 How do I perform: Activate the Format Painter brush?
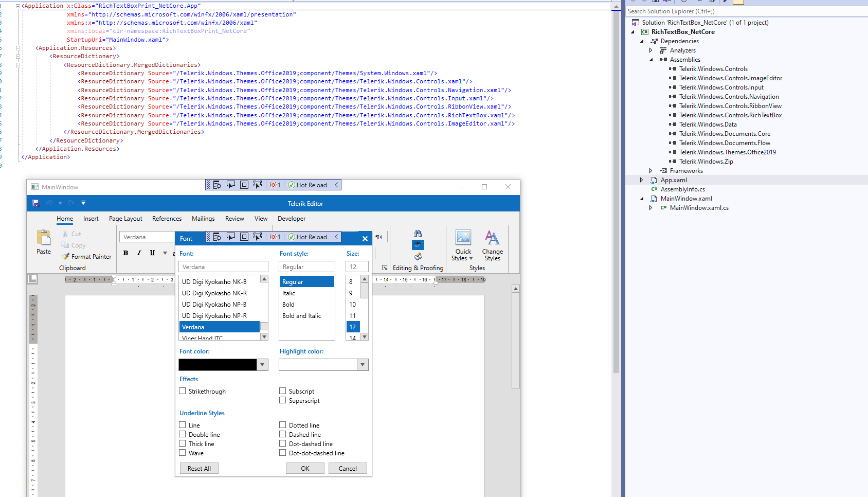66,256
